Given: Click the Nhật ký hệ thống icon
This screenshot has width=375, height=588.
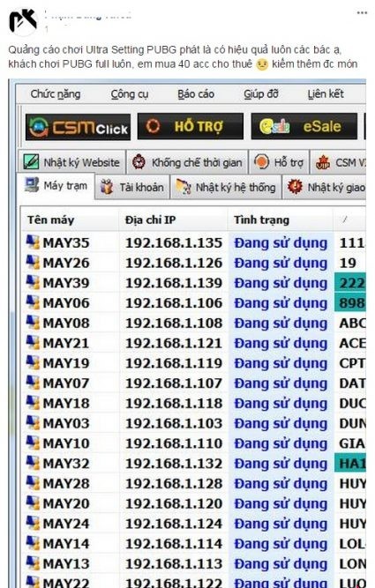Looking at the screenshot, I should click(x=184, y=187).
